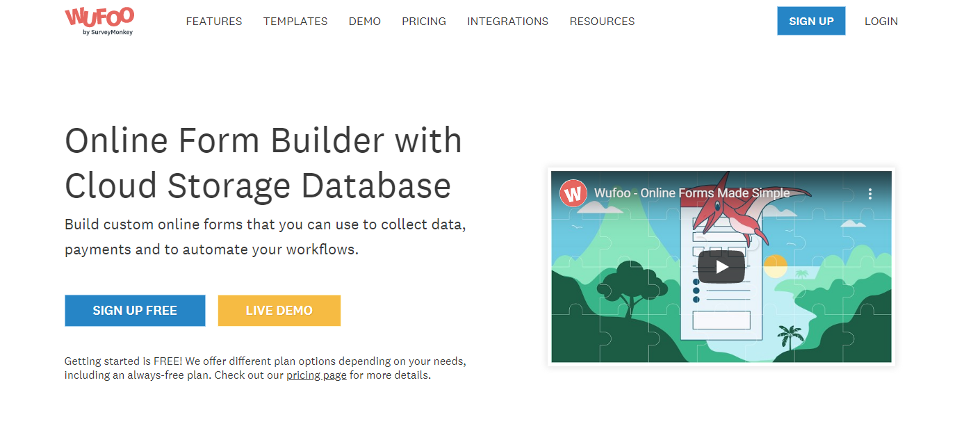Select INTEGRATIONS from the nav bar
This screenshot has width=980, height=442.
507,21
